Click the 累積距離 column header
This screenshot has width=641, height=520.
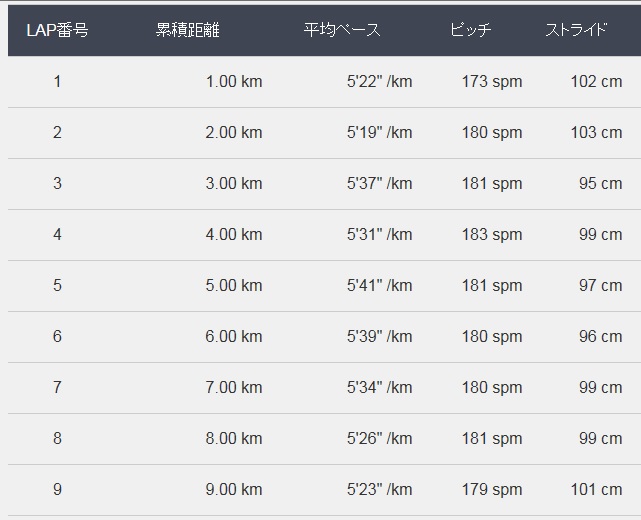click(x=188, y=30)
